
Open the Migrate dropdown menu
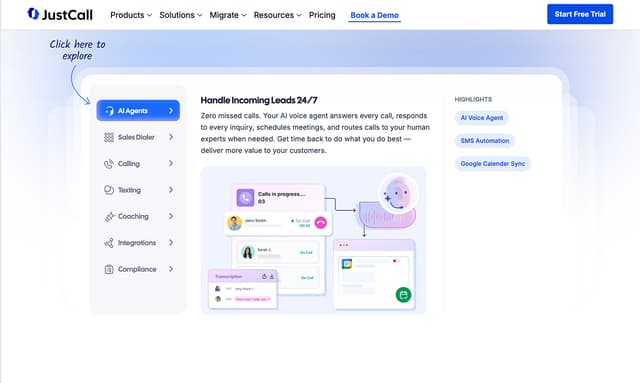228,15
